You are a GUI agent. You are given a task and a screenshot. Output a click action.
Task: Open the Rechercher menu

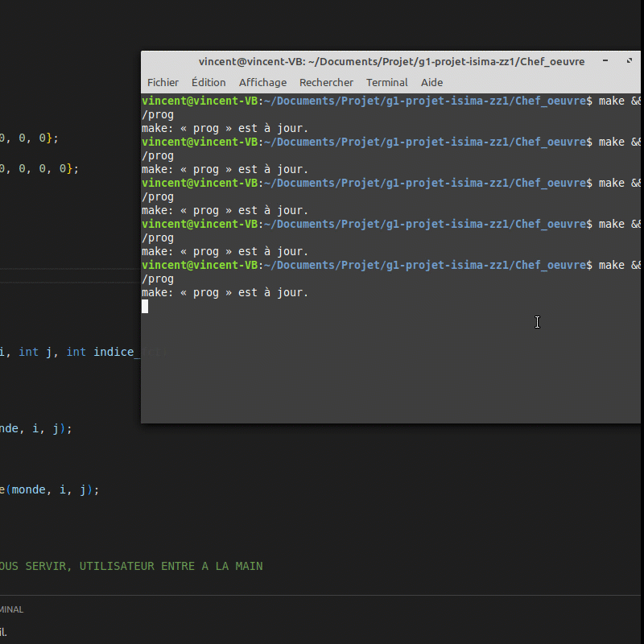(326, 82)
